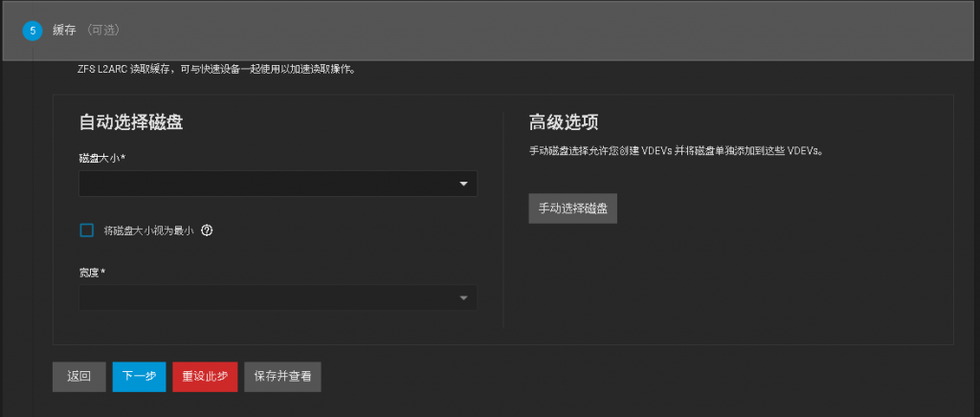This screenshot has height=417, width=980.
Task: Expand the 宽度 dropdown arrow
Action: coord(463,298)
